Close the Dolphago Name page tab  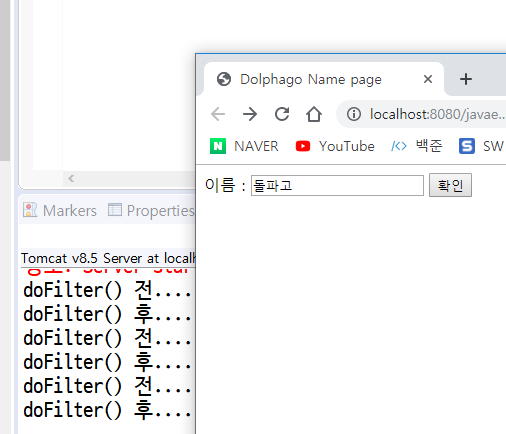(428, 79)
